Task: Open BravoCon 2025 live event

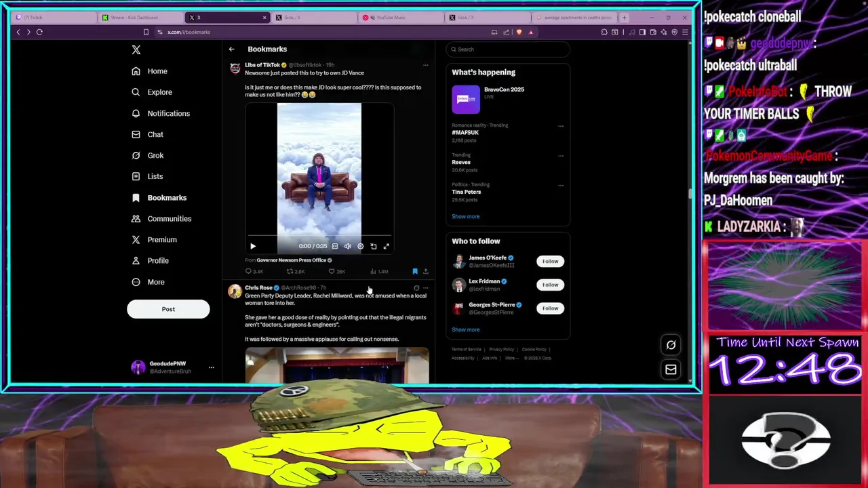Action: (508, 100)
